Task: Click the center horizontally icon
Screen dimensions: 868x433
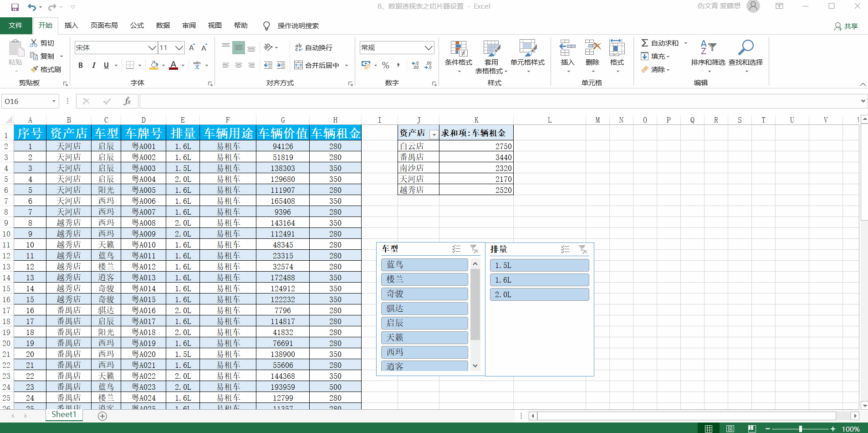Action: pos(238,65)
